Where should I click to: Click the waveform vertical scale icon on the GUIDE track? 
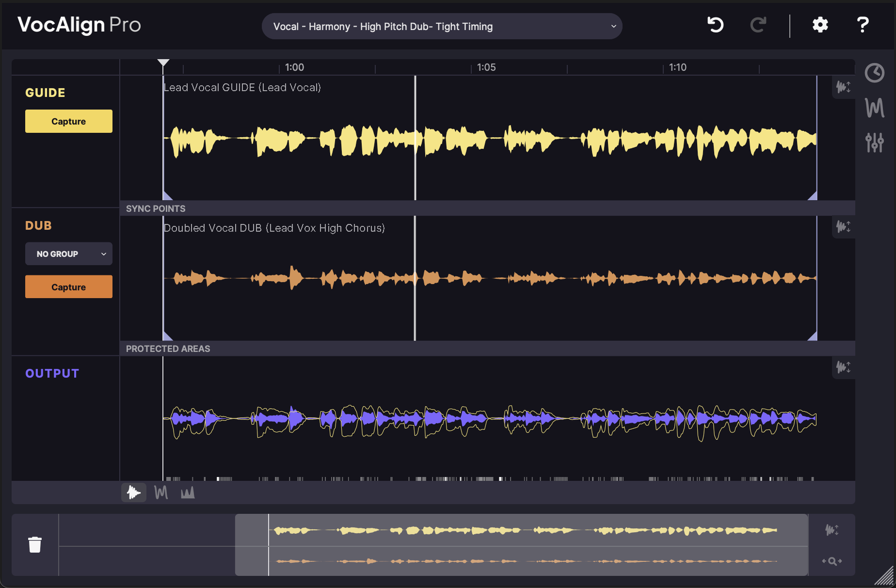844,87
